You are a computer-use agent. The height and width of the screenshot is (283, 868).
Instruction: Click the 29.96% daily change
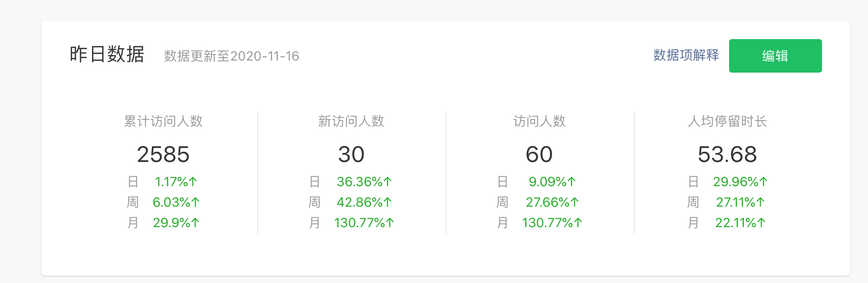[x=740, y=182]
